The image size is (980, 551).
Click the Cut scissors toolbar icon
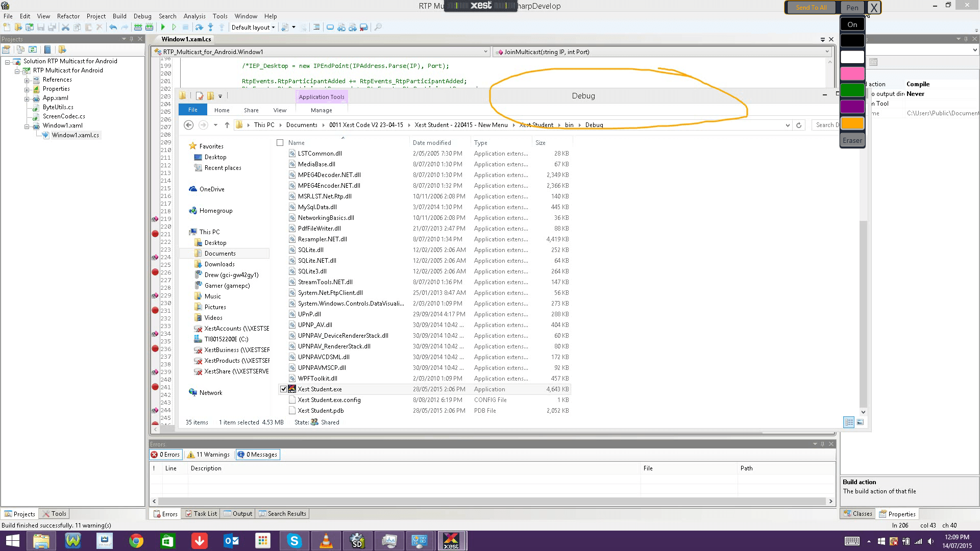click(x=65, y=27)
